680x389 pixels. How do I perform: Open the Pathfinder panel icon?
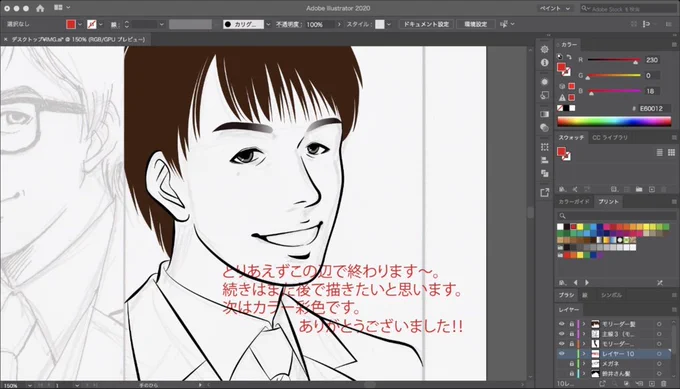coord(545,173)
